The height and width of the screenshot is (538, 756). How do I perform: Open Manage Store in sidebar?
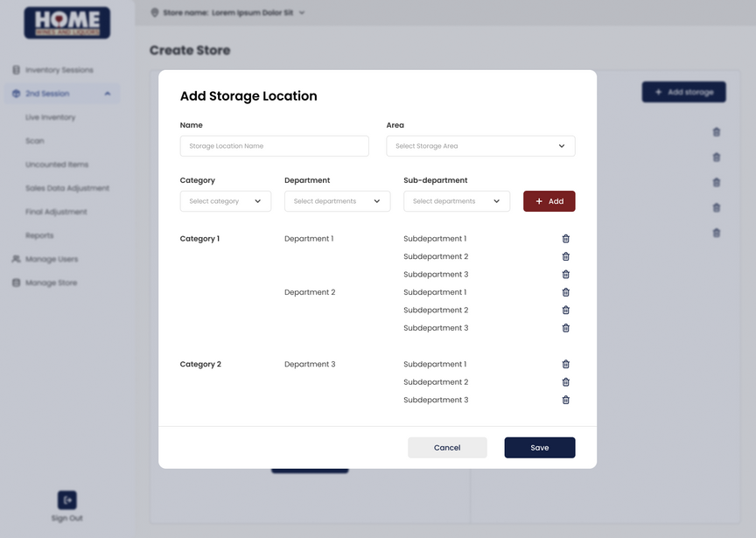[51, 283]
